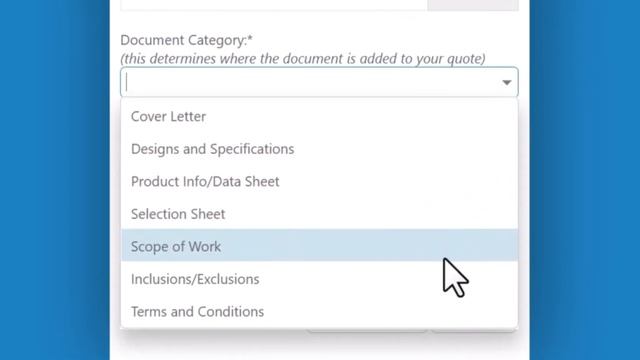Click the blue backdrop left of the dialog
640x360 pixels.
pos(55,180)
